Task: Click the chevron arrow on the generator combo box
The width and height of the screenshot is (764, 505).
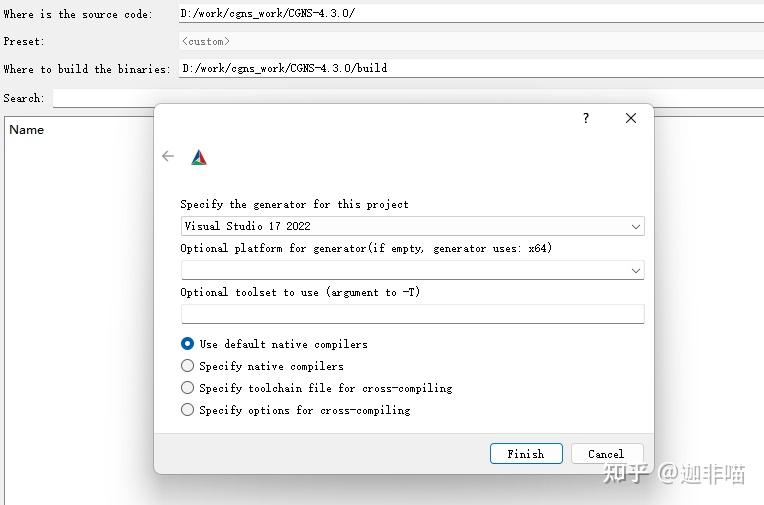Action: tap(635, 227)
